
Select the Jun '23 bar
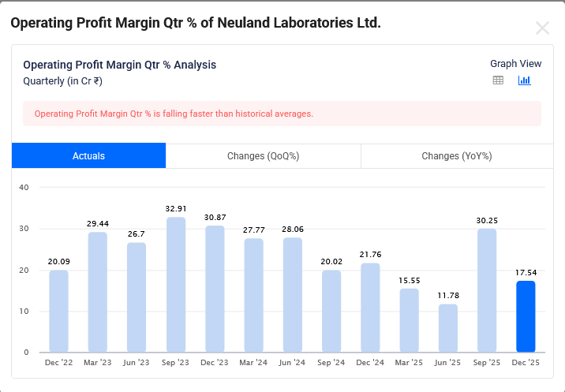(137, 297)
